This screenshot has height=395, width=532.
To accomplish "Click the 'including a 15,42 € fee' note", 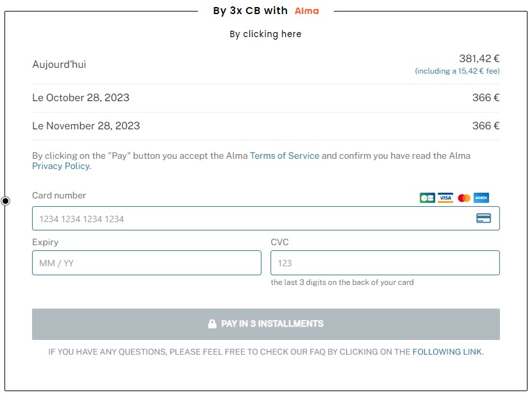I will pyautogui.click(x=457, y=71).
